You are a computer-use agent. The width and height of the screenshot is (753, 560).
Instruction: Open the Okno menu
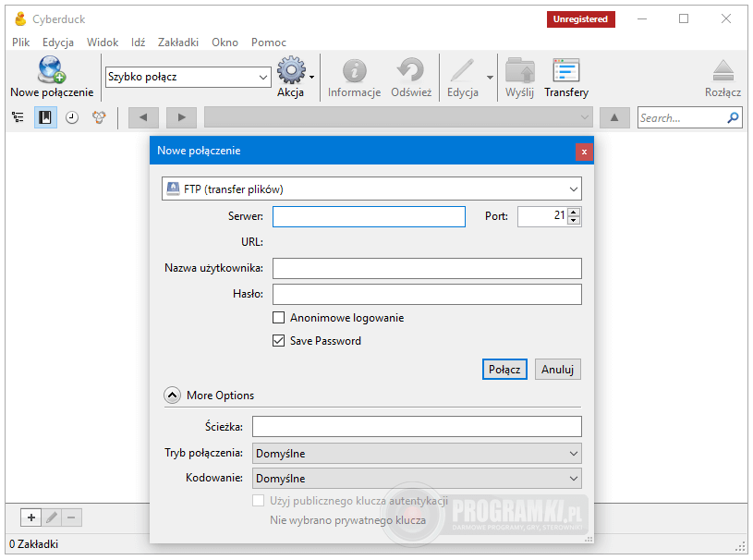point(225,43)
